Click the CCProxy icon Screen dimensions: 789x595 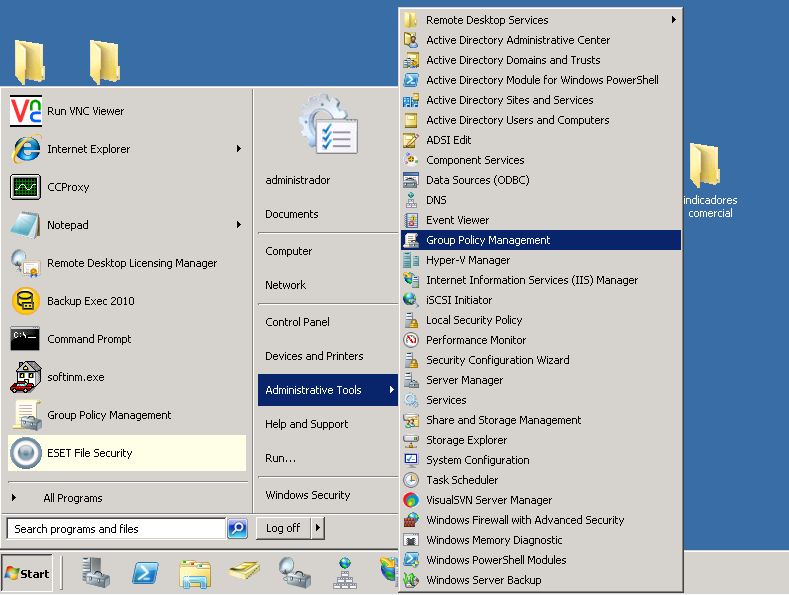26,187
